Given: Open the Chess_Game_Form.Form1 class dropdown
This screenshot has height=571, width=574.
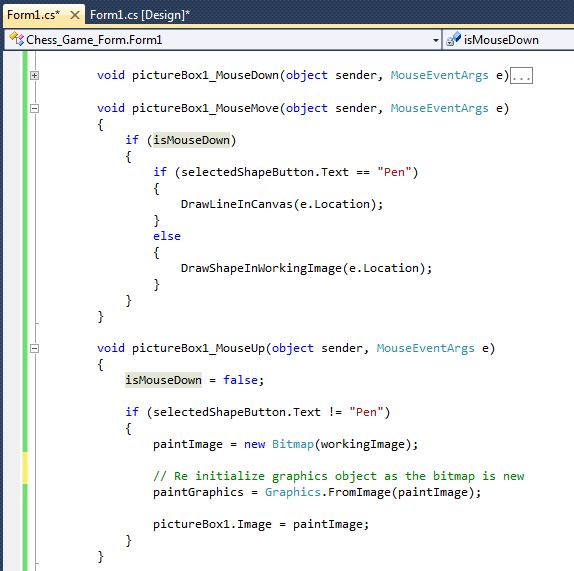Looking at the screenshot, I should coord(436,40).
